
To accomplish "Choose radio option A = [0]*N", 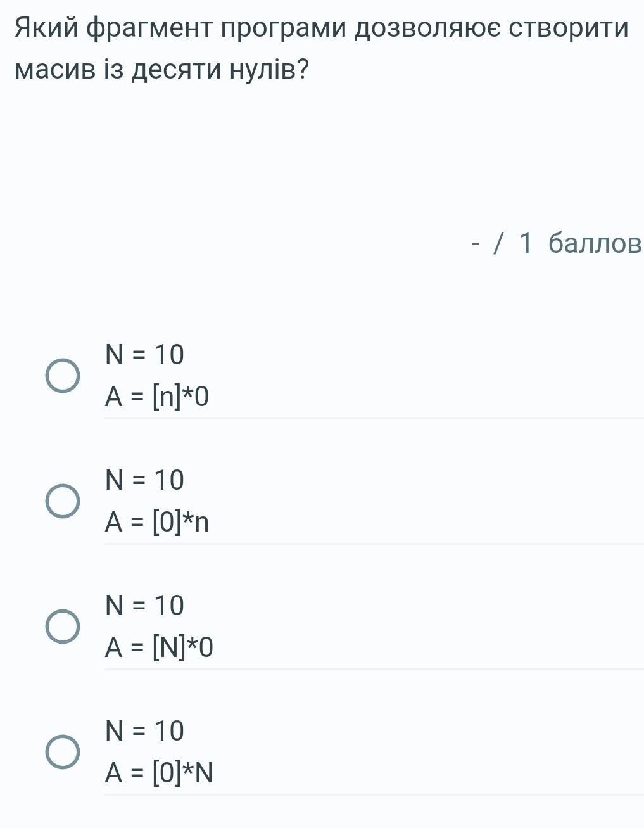I will point(63,752).
